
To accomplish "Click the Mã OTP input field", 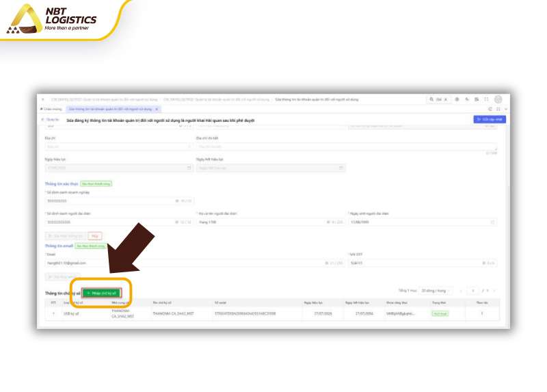I will point(423,263).
